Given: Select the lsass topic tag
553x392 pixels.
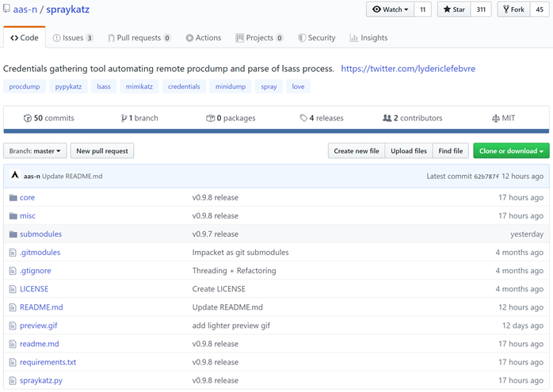Looking at the screenshot, I should click(104, 86).
